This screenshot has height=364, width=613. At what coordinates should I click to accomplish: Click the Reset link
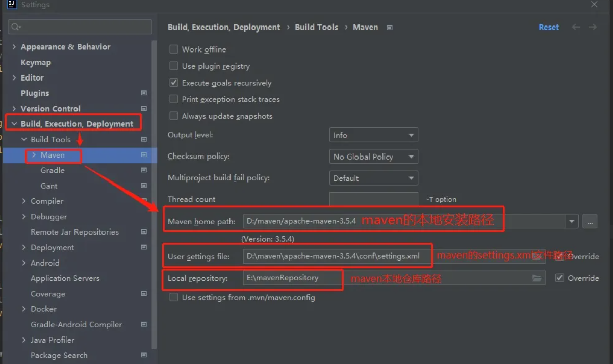549,27
